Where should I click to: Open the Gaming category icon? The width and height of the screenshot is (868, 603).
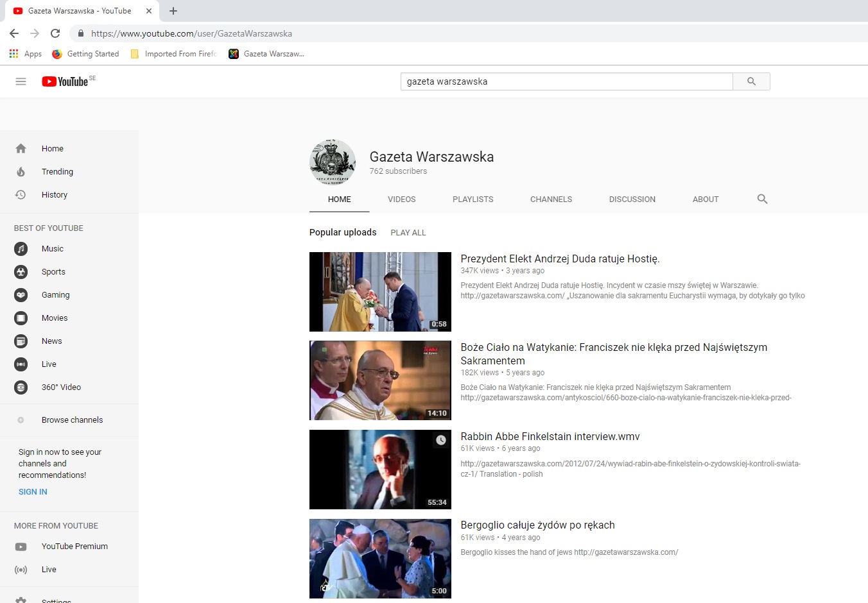tap(21, 295)
